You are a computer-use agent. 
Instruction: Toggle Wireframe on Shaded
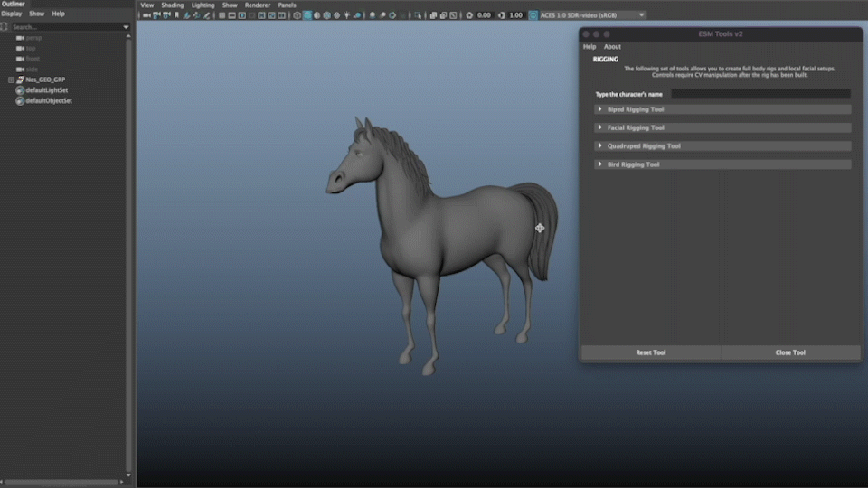pyautogui.click(x=326, y=15)
